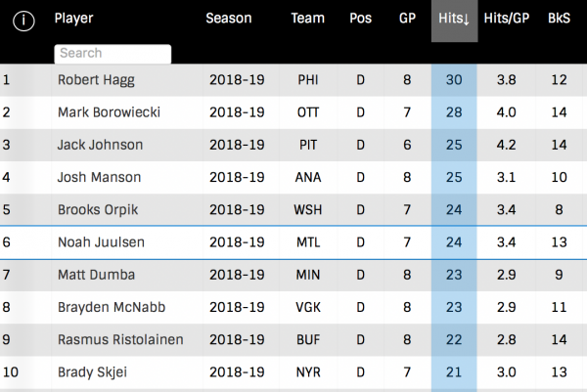This screenshot has width=587, height=392.
Task: Sort table by Player column header
Action: pos(73,19)
